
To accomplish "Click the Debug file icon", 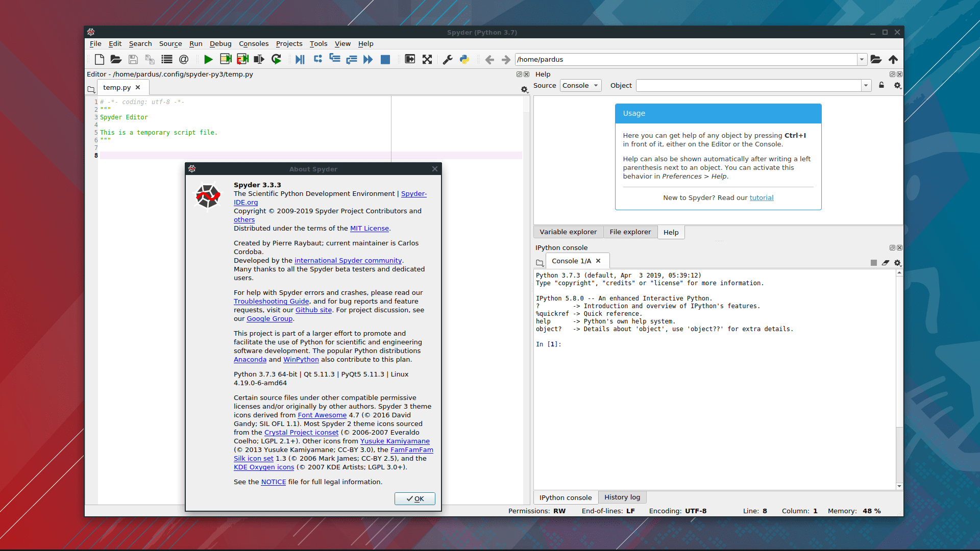I will (x=300, y=60).
